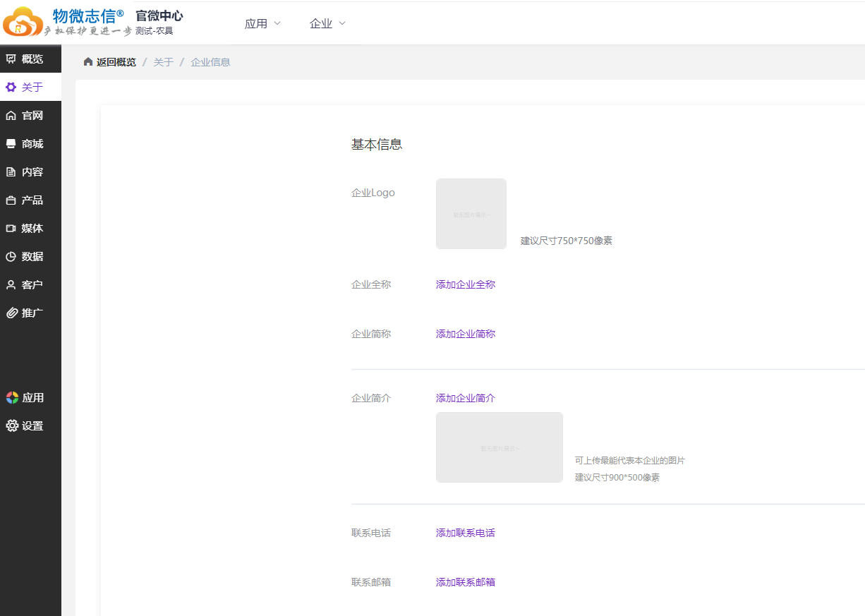Click the 企业全称 field label
Viewport: 865px width, 616px height.
click(x=371, y=284)
